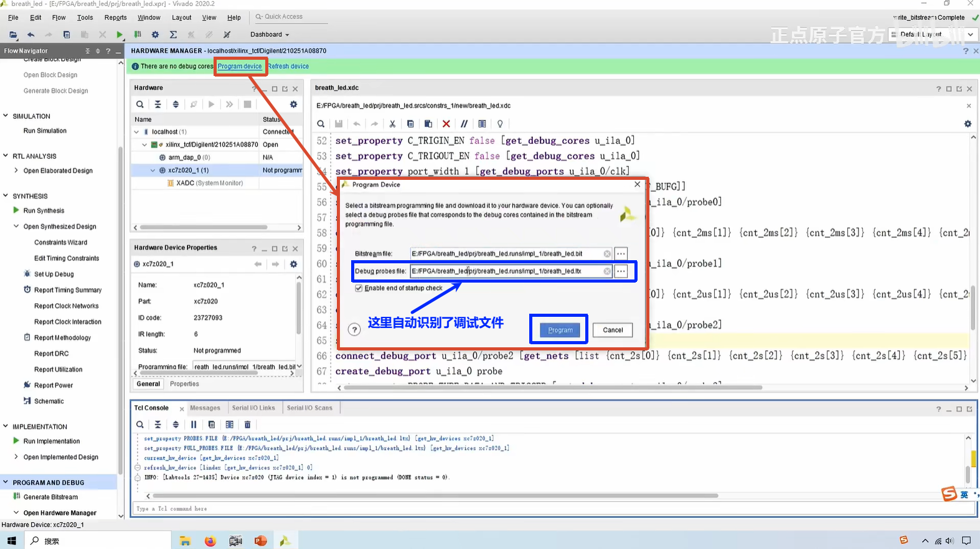Click the Run green arrow in main toolbar
980x549 pixels.
pyautogui.click(x=120, y=35)
